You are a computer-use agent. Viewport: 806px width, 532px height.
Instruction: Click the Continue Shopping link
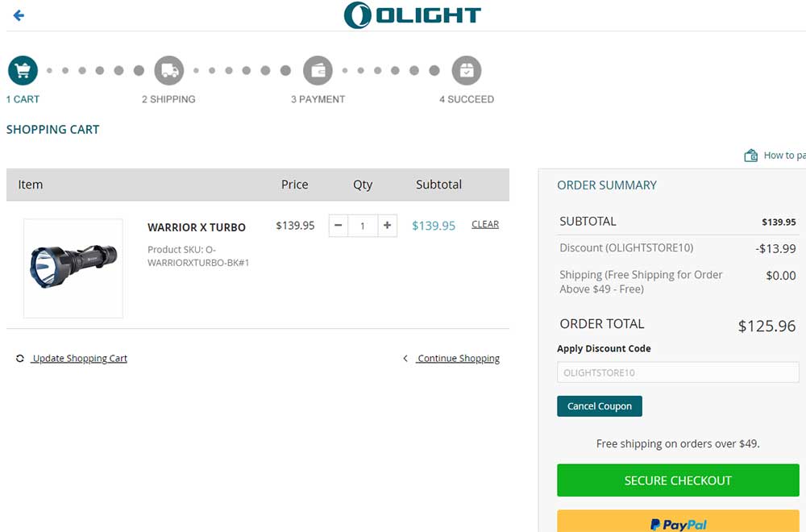(x=458, y=359)
